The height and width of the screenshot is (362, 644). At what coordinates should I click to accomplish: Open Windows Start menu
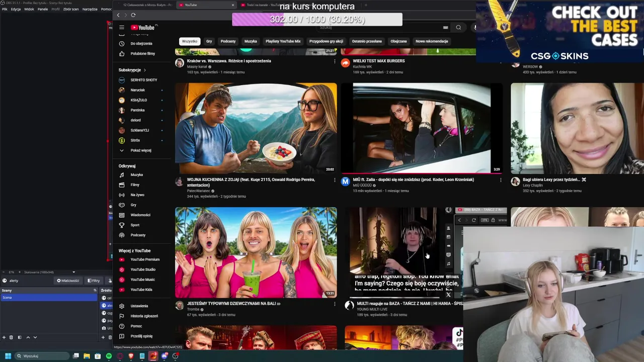tap(8, 356)
